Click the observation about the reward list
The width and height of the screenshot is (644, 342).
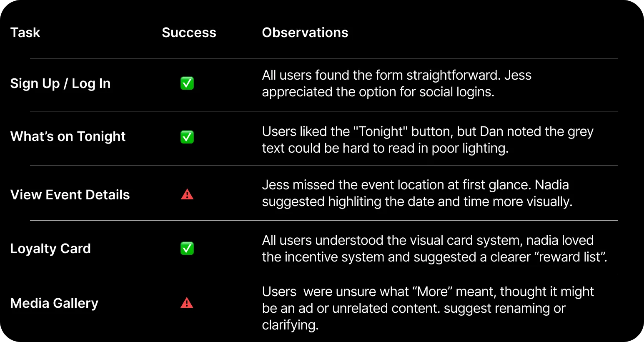[434, 249]
